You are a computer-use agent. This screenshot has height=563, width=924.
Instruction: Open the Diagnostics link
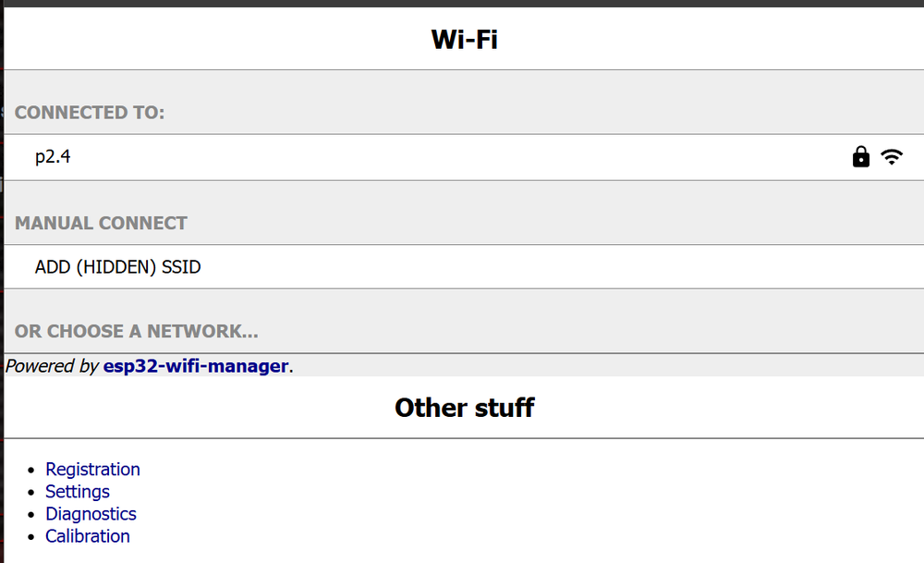coord(91,514)
